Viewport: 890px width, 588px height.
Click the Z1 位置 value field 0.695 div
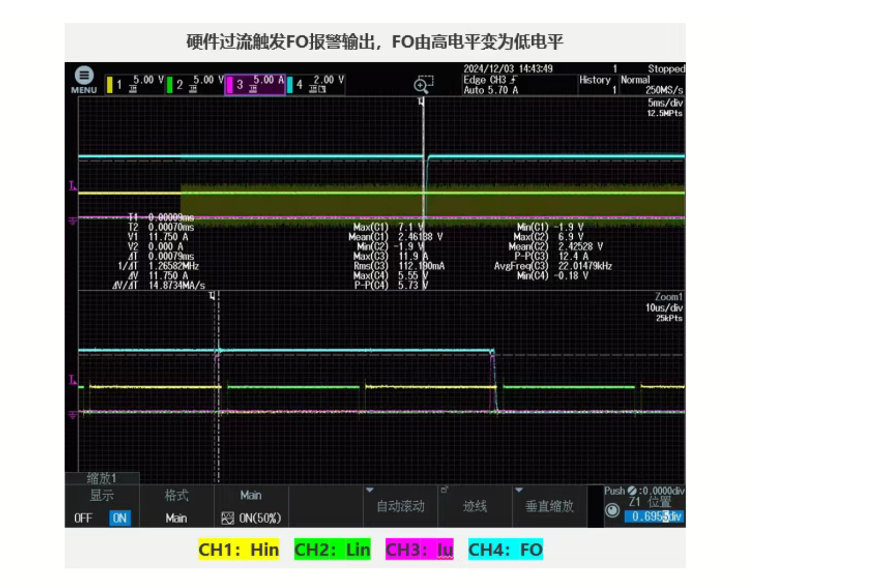tap(655, 517)
